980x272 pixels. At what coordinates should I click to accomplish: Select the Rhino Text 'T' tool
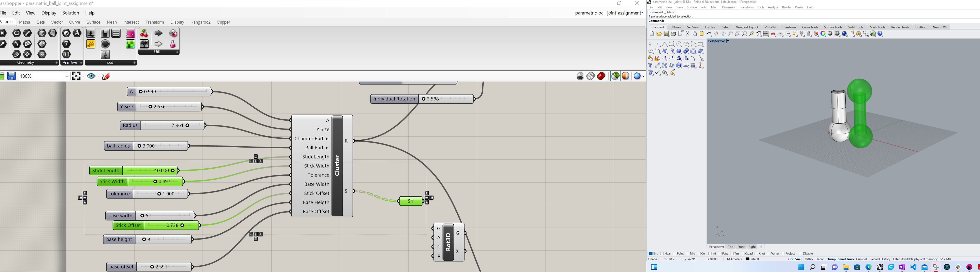[651, 66]
